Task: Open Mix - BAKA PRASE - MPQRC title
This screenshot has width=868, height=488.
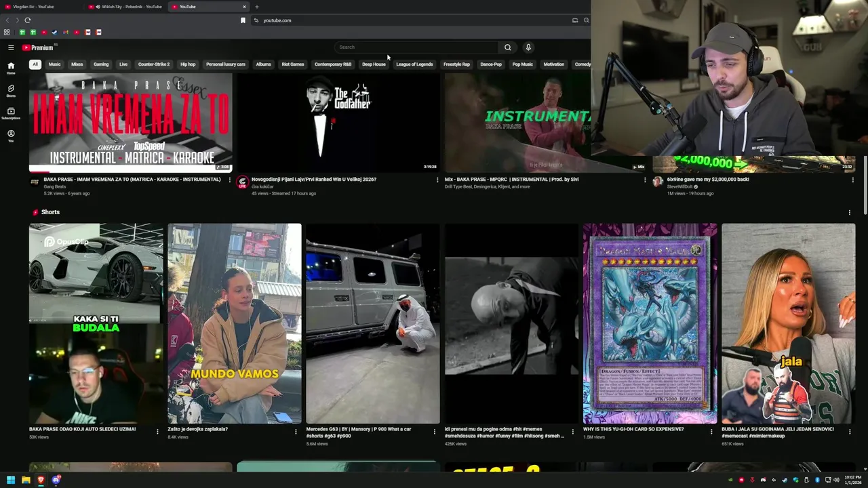Action: point(512,180)
